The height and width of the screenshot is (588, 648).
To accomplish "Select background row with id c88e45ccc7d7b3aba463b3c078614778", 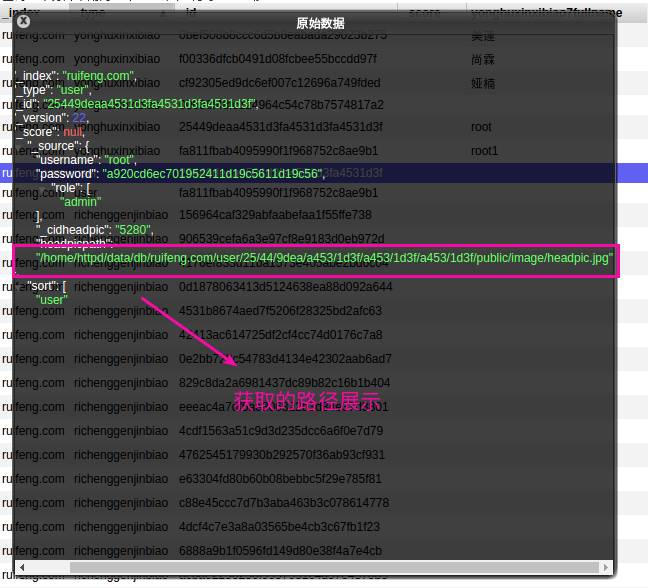I will coord(324,502).
